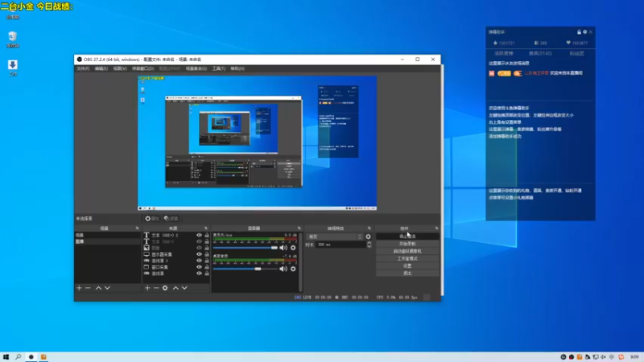The height and width of the screenshot is (362, 644).
Task: Open taskbar search magnifier
Action: tap(18, 357)
